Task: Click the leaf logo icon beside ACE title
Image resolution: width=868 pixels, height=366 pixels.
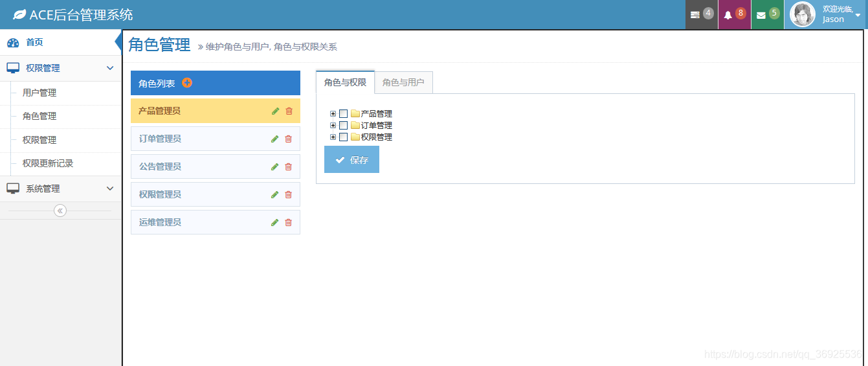Action: tap(19, 14)
